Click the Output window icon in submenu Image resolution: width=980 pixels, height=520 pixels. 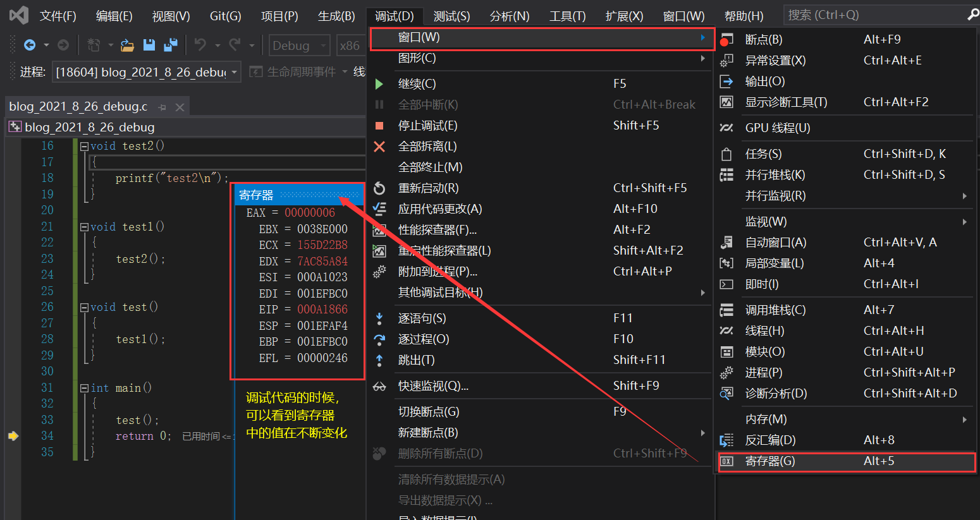[726, 82]
